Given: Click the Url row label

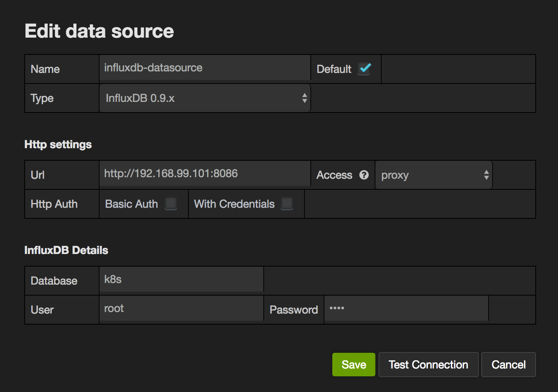Looking at the screenshot, I should click(x=38, y=175).
